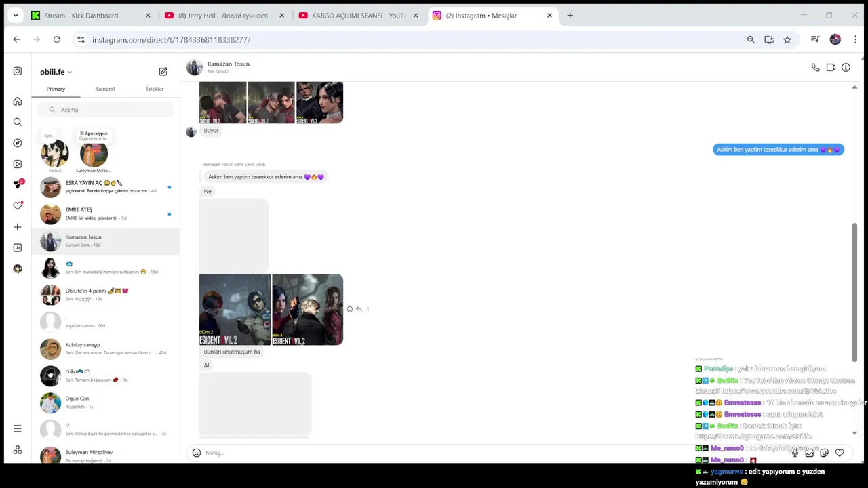Go to the Home feed icon
Viewport: 868px width, 488px height.
pyautogui.click(x=18, y=101)
